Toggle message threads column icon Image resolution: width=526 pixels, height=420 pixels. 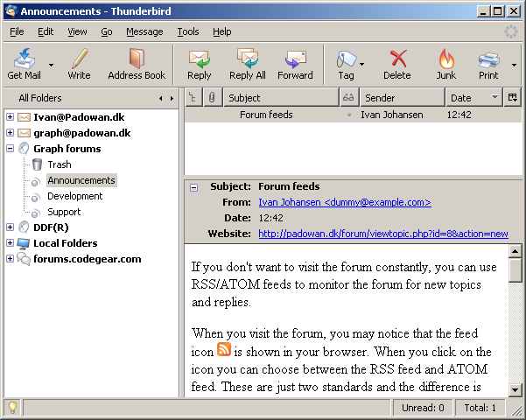[193, 98]
